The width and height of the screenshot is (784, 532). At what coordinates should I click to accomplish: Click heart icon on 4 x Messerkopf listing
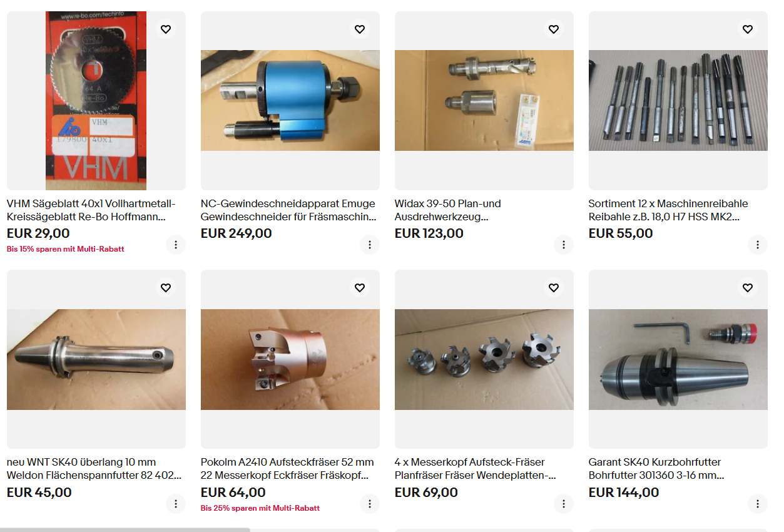pos(553,288)
